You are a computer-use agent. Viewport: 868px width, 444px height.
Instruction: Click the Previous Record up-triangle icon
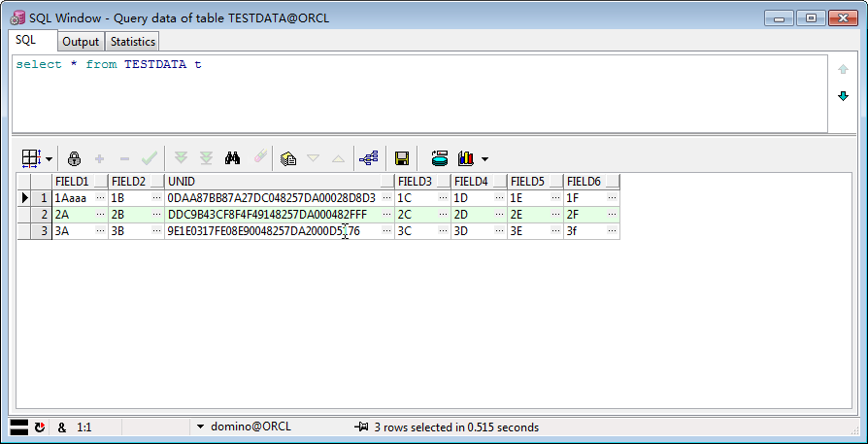[338, 159]
